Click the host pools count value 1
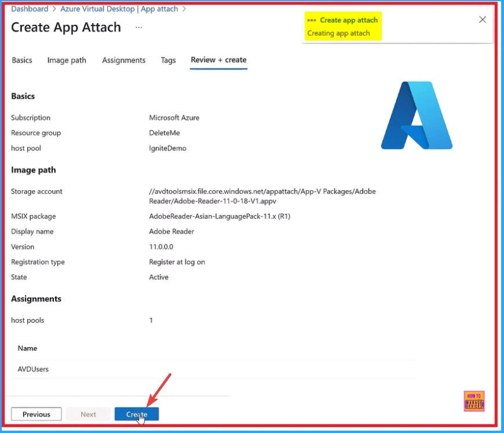Viewport: 504px width, 433px height. tap(151, 321)
